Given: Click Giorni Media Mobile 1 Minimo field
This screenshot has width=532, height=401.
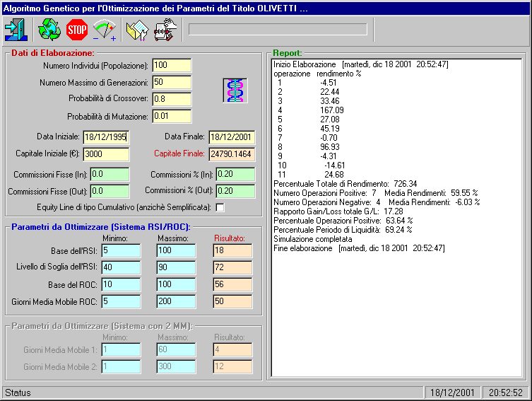Looking at the screenshot, I should (121, 350).
